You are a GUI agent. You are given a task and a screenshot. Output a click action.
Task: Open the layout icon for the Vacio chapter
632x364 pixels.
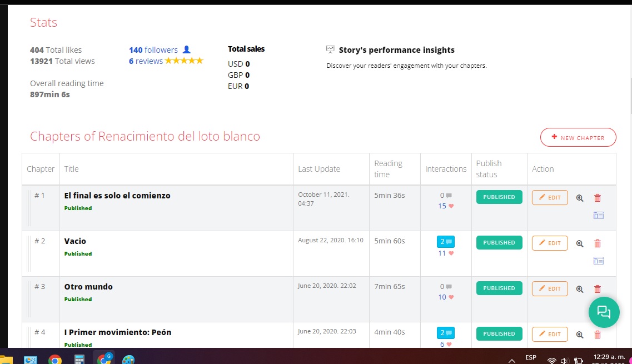(x=598, y=261)
